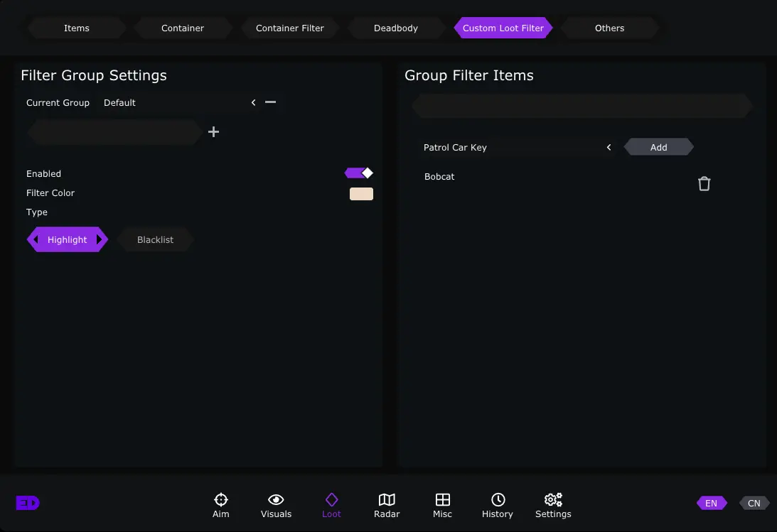Image resolution: width=777 pixels, height=532 pixels.
Task: Open the Radar map section
Action: [x=387, y=505]
